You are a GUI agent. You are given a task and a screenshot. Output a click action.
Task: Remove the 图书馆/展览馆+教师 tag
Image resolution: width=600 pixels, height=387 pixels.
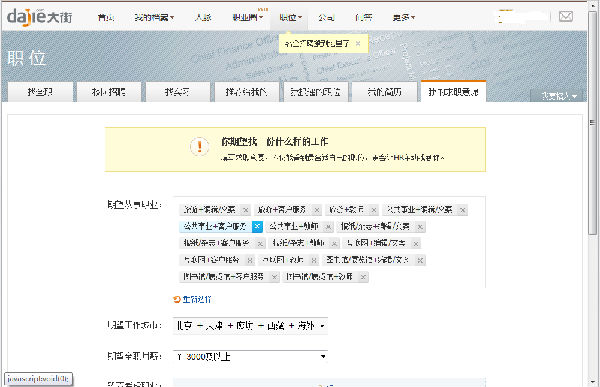(x=363, y=276)
